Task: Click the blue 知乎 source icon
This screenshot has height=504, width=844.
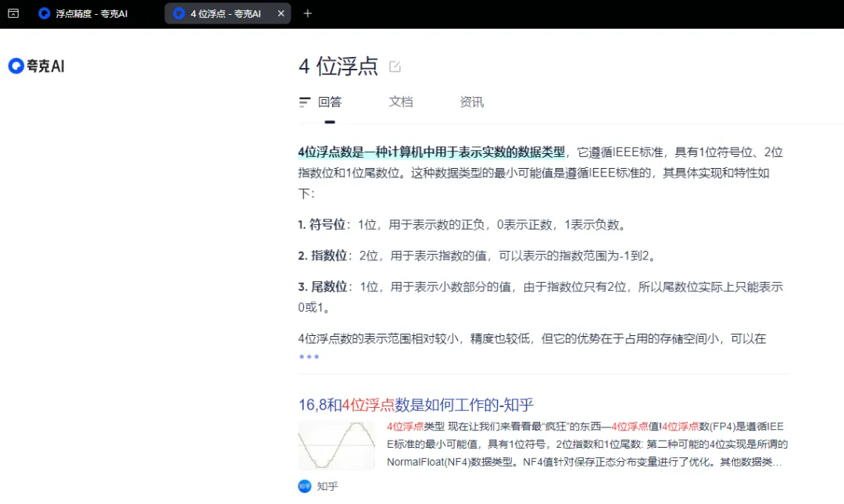Action: click(x=305, y=486)
